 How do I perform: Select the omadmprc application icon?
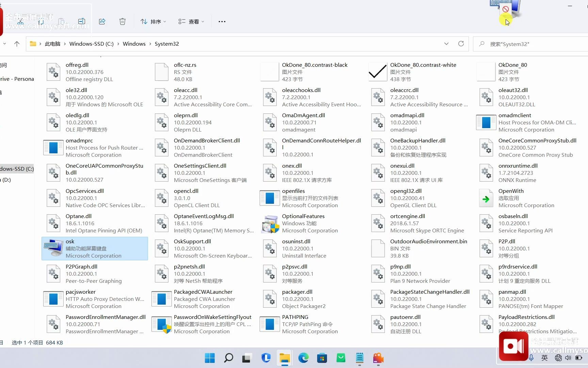53,148
